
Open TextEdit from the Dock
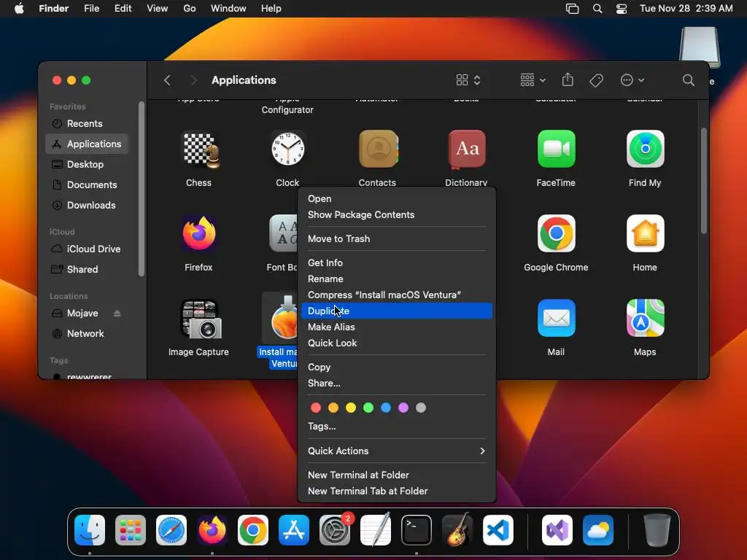[376, 529]
